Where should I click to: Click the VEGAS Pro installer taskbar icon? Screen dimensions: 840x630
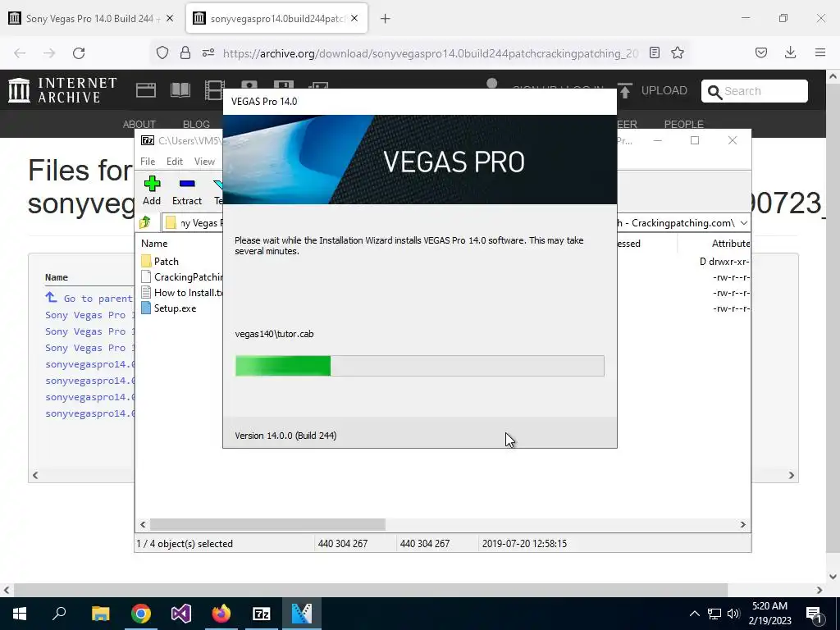(302, 614)
